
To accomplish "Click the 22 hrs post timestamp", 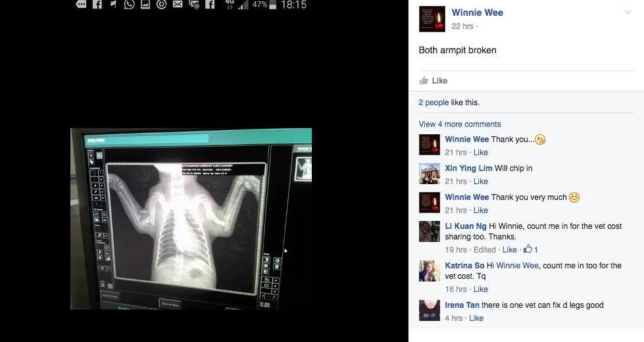I will coord(462,26).
